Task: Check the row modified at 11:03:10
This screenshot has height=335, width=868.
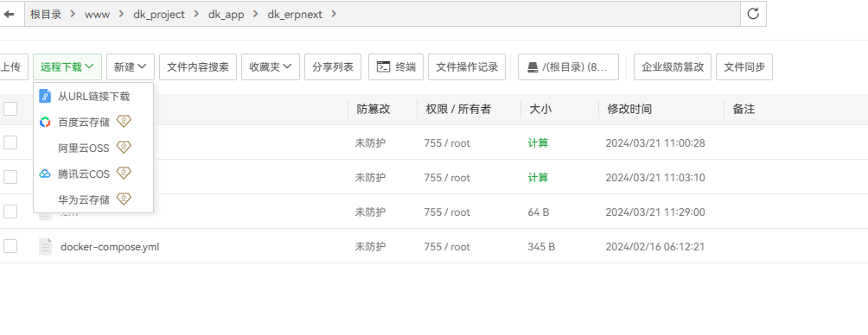Action: 10,177
